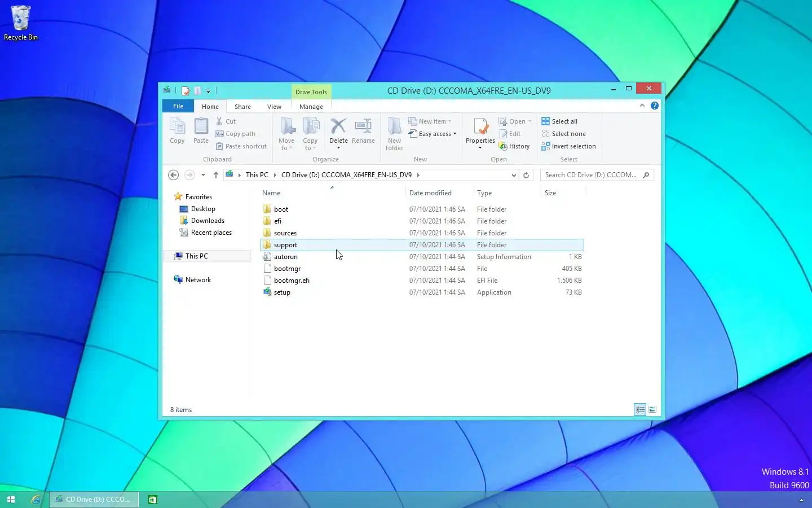
Task: Open the File menu tab
Action: (178, 106)
